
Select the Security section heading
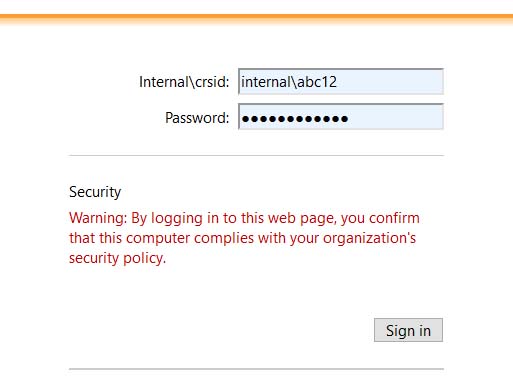tap(95, 192)
